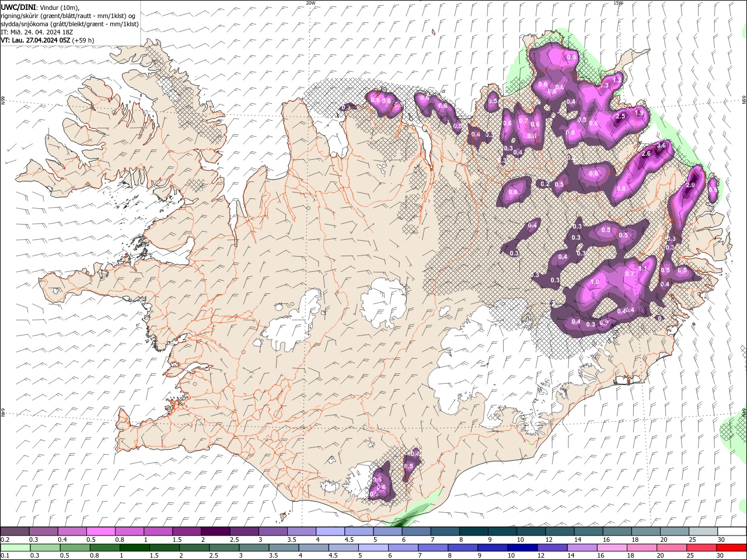Click the light pink rain legend swatch at 16
Screen dimensions: 747x560
point(612,548)
